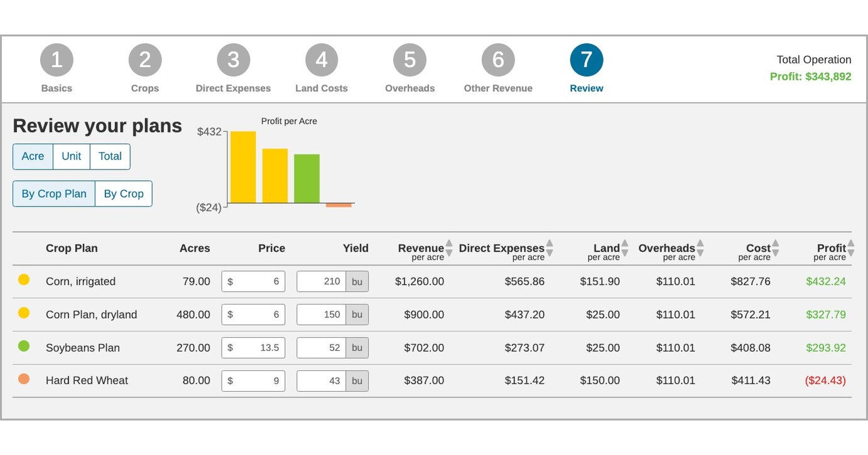Select the By Crop Plan tab
Screen dimensions: 868x455
coord(53,193)
